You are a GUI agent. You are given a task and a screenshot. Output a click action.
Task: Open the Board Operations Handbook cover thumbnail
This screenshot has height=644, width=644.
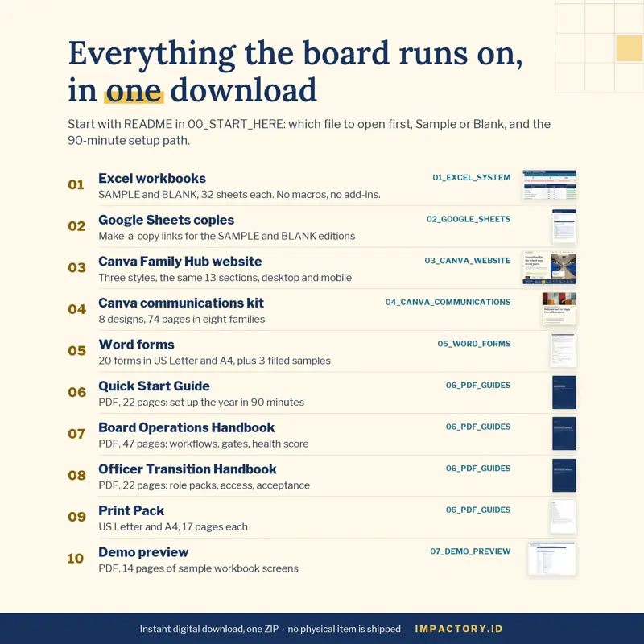564,434
